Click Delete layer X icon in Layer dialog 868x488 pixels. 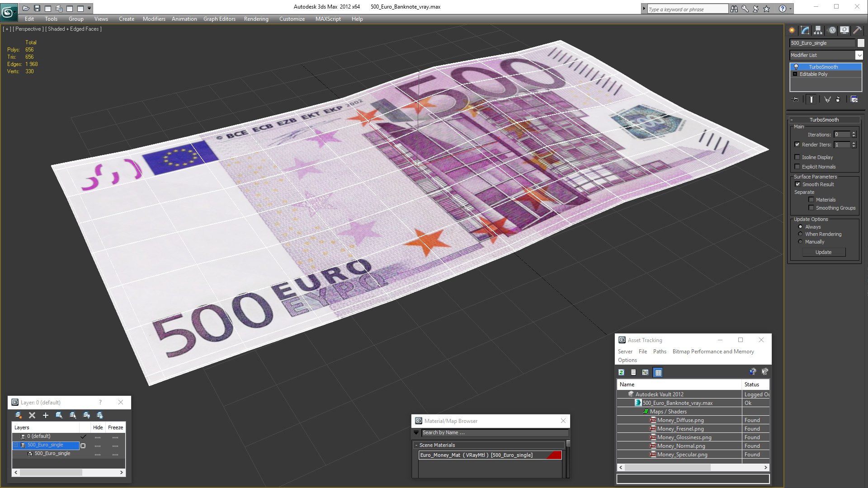pyautogui.click(x=32, y=415)
